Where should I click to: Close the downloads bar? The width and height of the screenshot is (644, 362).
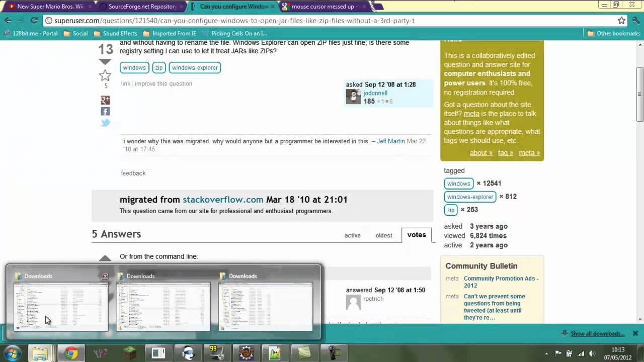pyautogui.click(x=635, y=333)
